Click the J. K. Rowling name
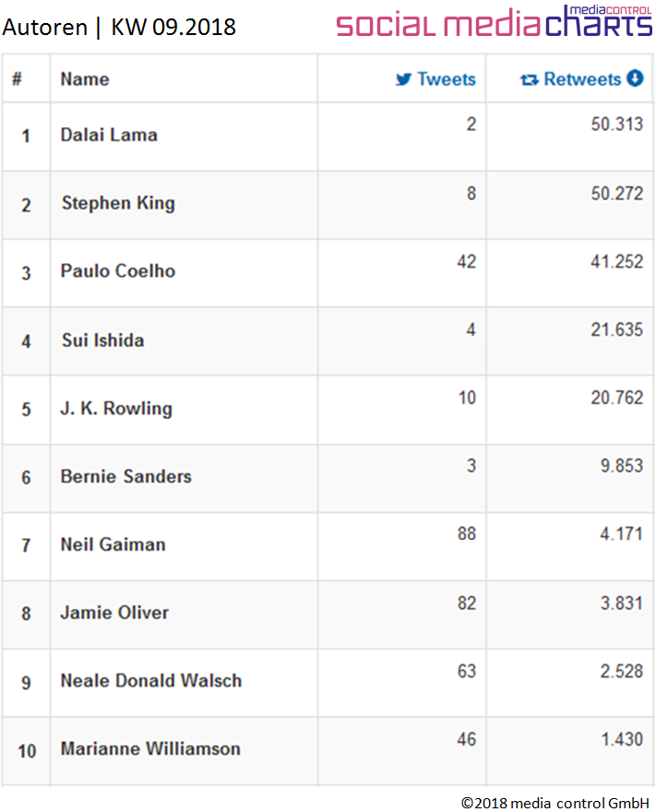 [116, 409]
